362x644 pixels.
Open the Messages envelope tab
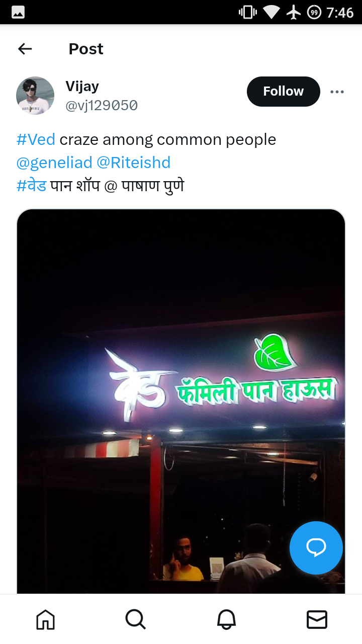click(317, 619)
